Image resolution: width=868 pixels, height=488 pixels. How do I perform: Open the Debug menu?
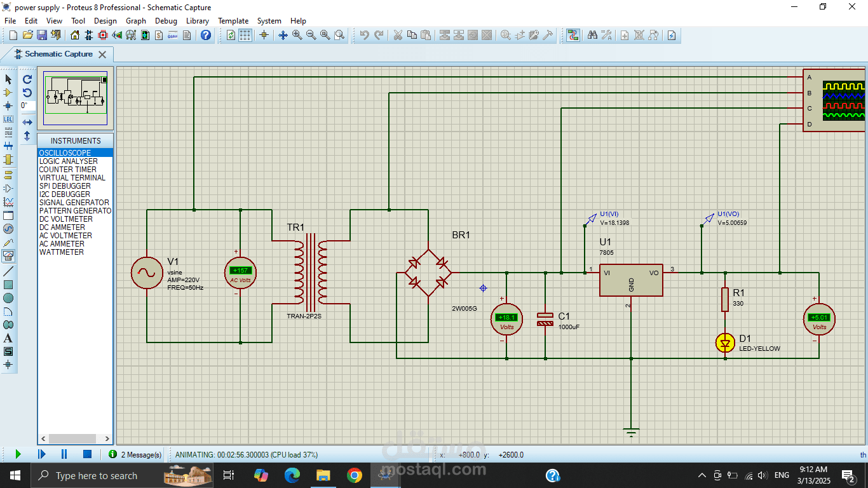(x=166, y=21)
